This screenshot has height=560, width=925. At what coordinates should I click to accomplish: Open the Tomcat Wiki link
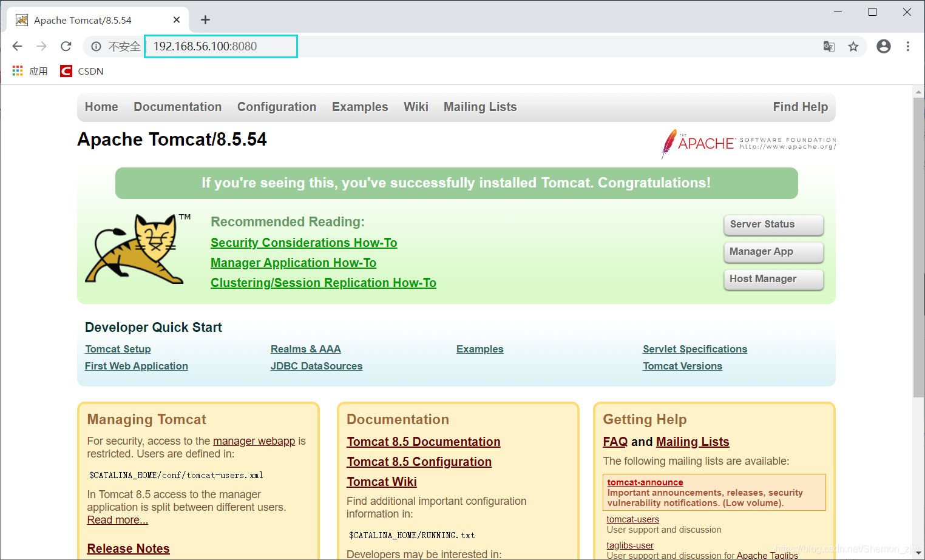pyautogui.click(x=382, y=482)
